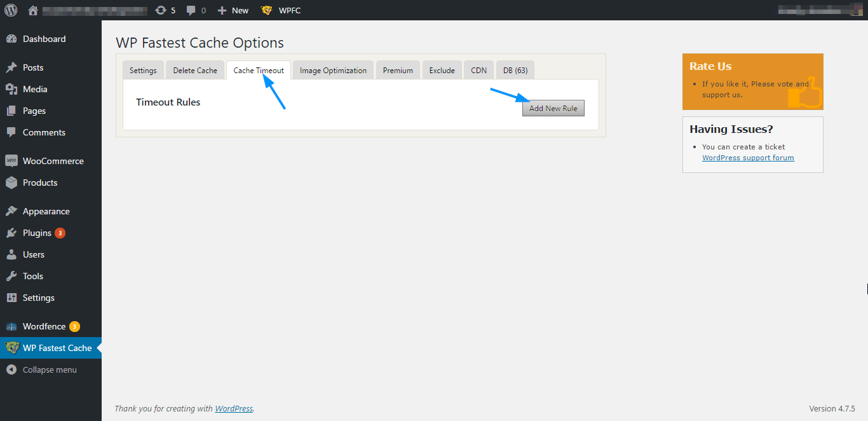Click the WooCommerce logo icon

click(11, 161)
